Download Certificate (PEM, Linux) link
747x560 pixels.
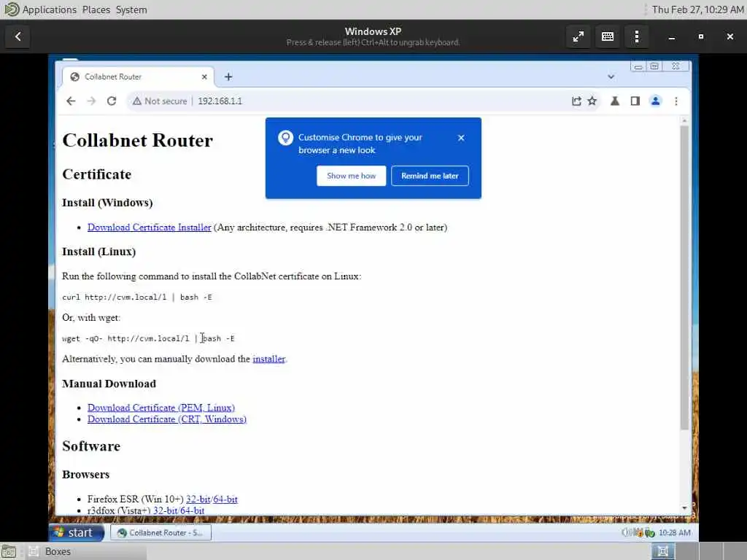pyautogui.click(x=161, y=408)
